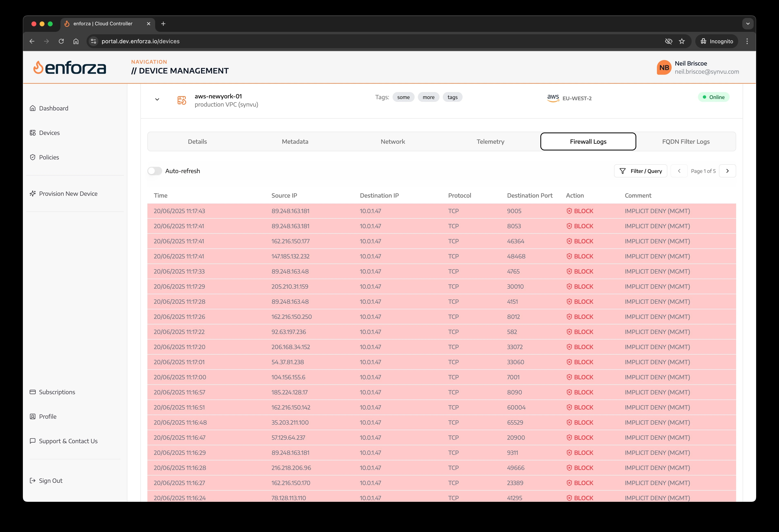Select Devices in the sidebar
Viewport: 779px width, 532px height.
[50, 132]
